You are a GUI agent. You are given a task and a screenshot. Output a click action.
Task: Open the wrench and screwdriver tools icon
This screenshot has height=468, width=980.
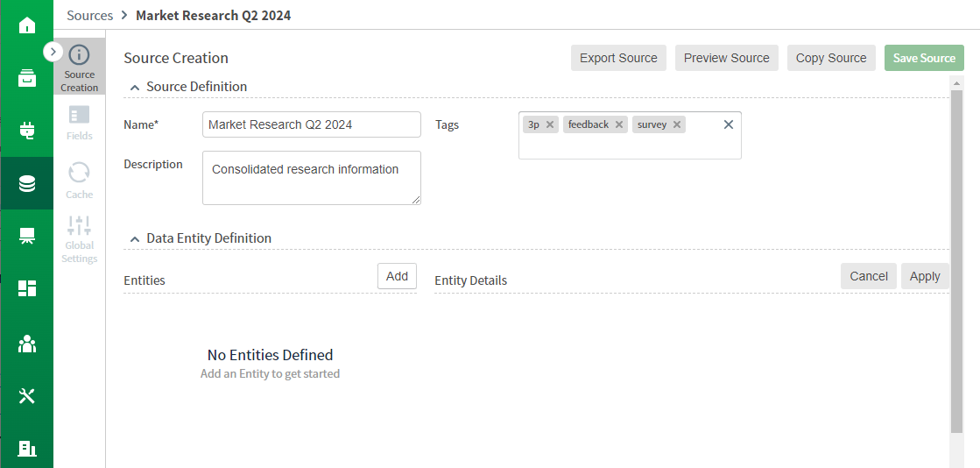[x=27, y=396]
